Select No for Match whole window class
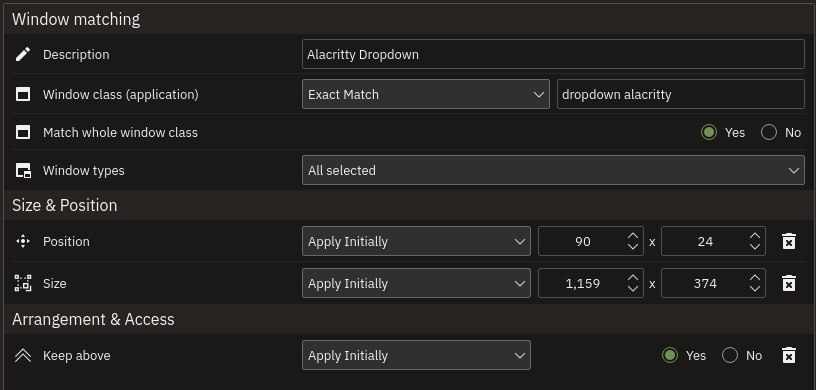 [x=769, y=132]
